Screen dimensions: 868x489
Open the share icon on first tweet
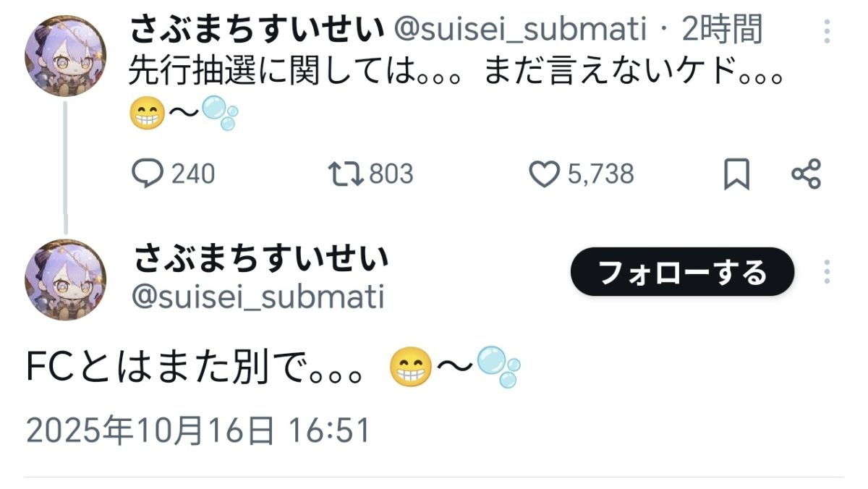point(806,174)
